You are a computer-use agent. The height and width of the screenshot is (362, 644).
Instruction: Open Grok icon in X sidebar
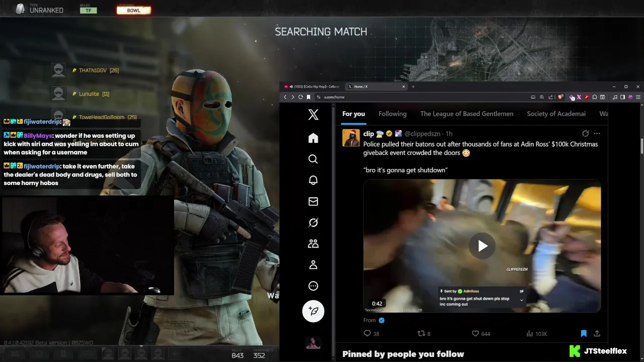click(x=313, y=223)
